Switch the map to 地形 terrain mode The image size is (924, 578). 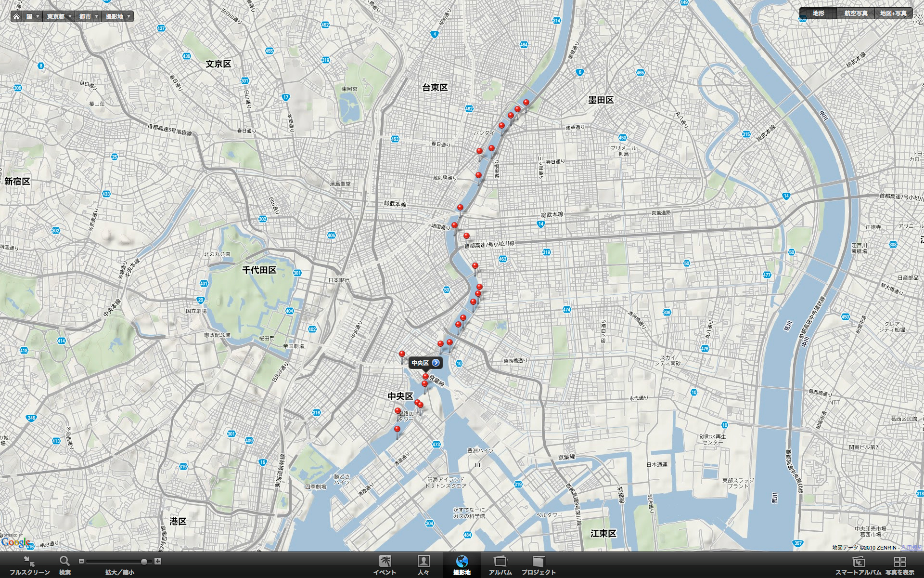coord(818,13)
